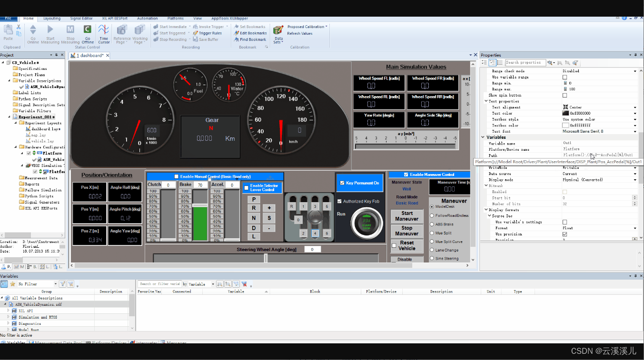644x360 pixels.
Task: Expand the Simulation and RTOS node
Action: point(8,317)
